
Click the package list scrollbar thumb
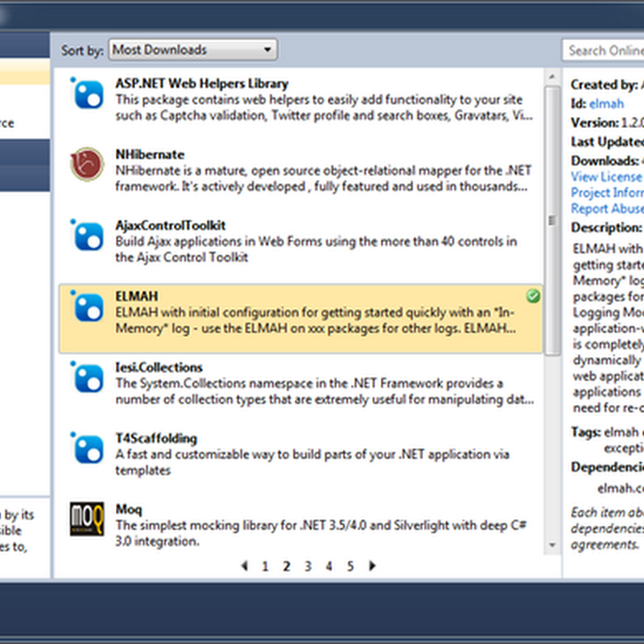[x=552, y=221]
